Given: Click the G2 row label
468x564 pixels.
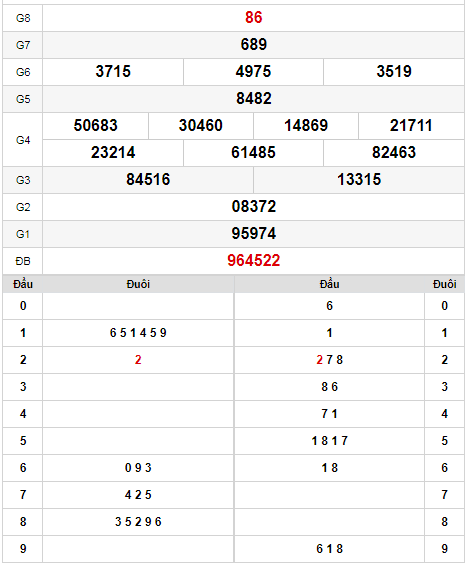Looking at the screenshot, I should 23,207.
